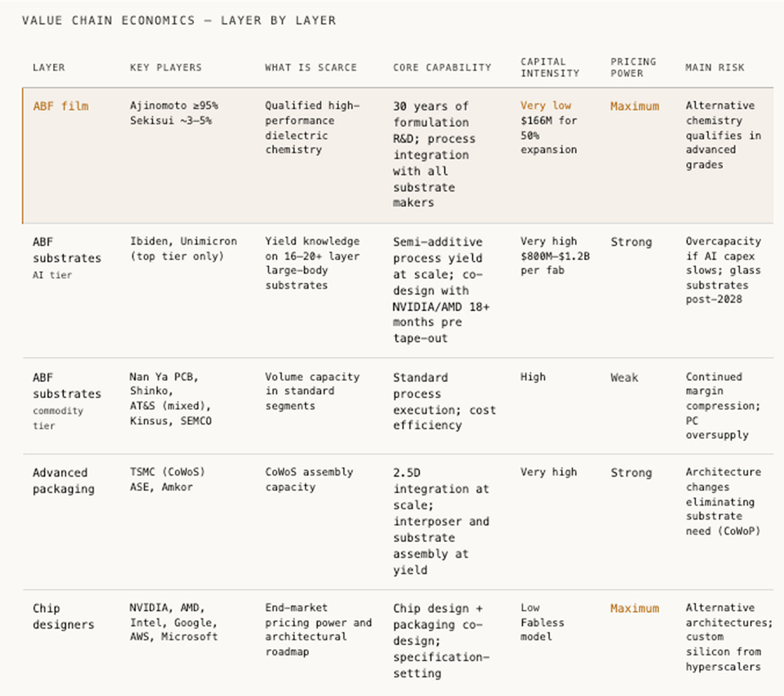Click 'Low Fabless model' cell
The image size is (784, 696).
click(x=542, y=622)
